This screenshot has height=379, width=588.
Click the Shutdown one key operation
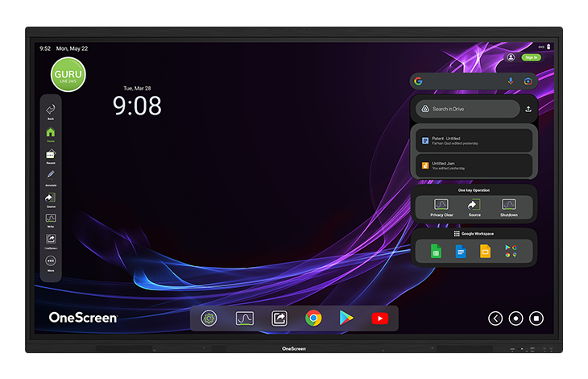pos(509,207)
